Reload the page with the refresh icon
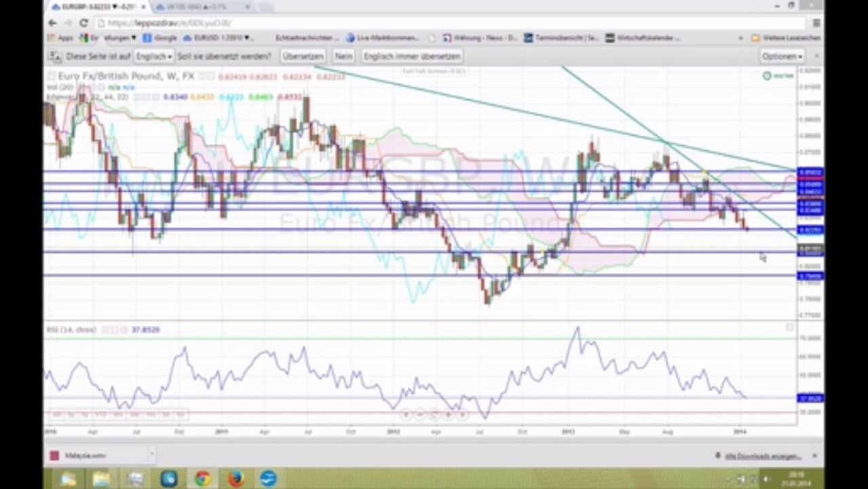The height and width of the screenshot is (489, 868). point(83,22)
